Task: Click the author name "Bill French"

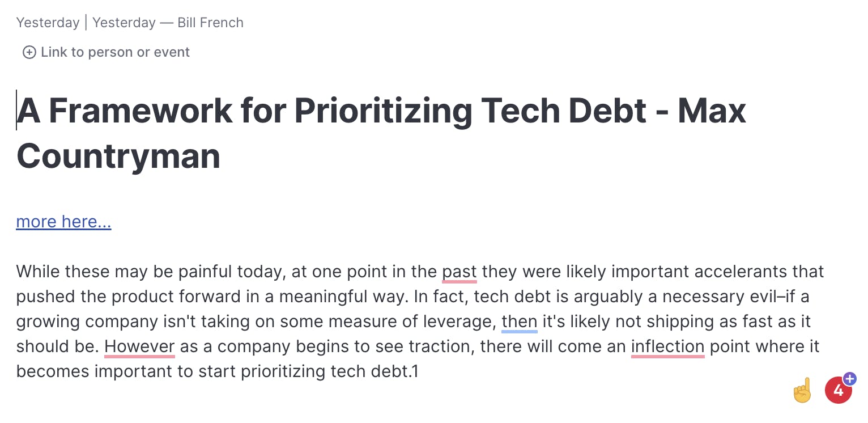Action: (x=210, y=23)
